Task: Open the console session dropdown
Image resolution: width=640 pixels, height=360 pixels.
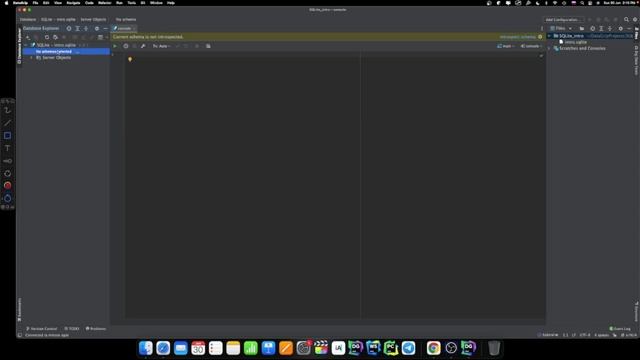Action: point(531,46)
